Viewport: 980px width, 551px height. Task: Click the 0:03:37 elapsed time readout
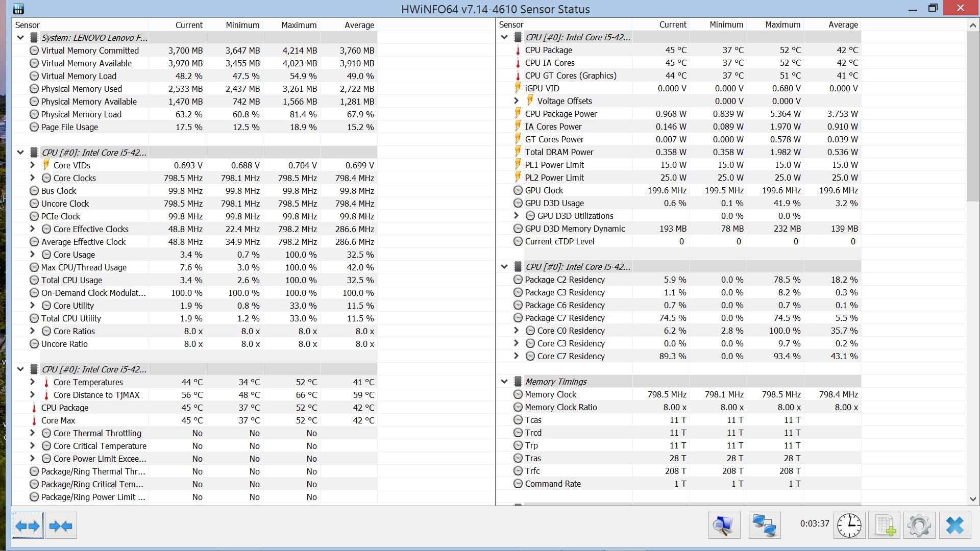815,524
